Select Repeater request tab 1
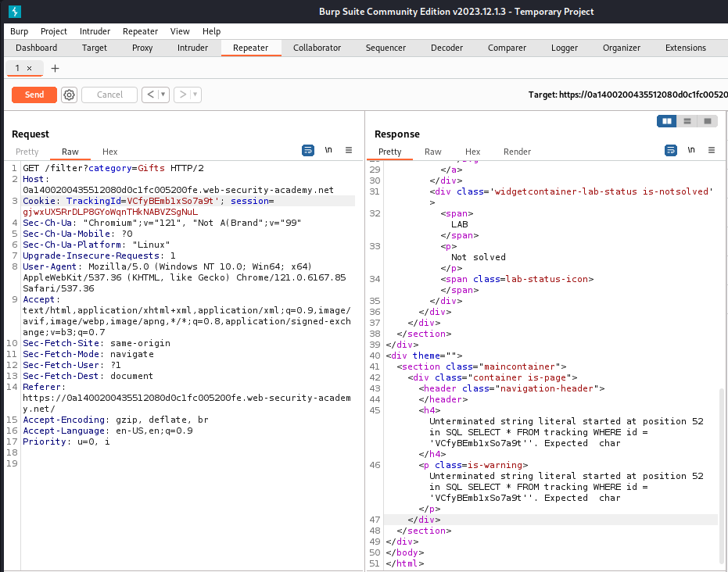Image resolution: width=728 pixels, height=572 pixels. click(18, 68)
